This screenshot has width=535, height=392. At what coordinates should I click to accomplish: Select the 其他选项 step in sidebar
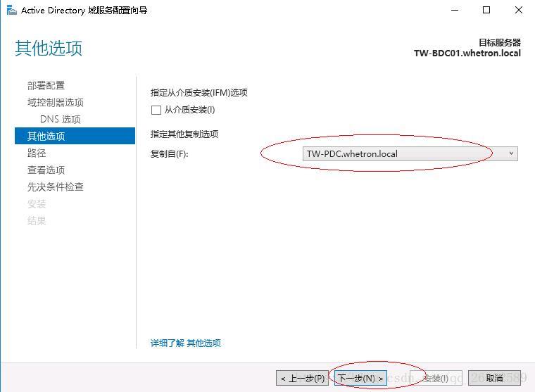[75, 136]
